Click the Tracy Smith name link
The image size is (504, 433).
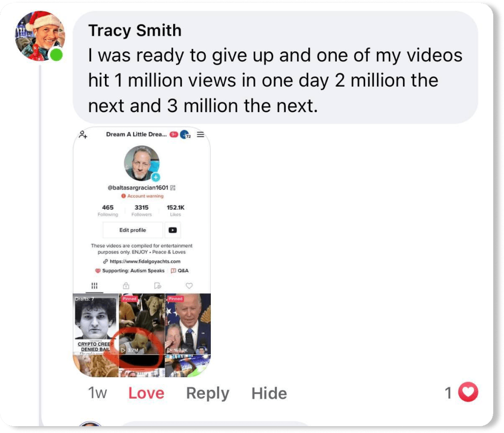(135, 30)
